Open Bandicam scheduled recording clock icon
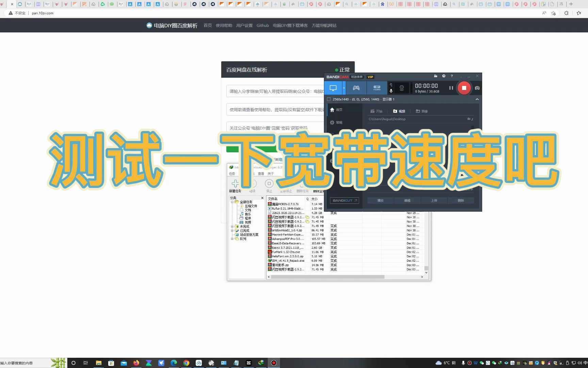Image resolution: width=588 pixels, height=368 pixels. coord(444,76)
